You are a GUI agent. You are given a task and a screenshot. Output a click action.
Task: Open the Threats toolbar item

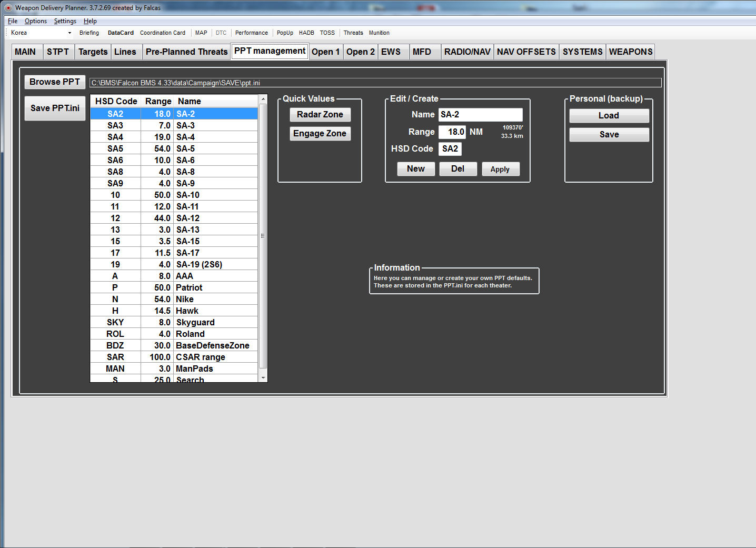pos(353,33)
